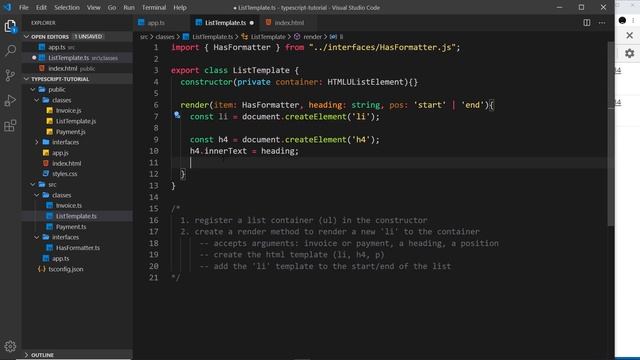
Task: Split the editor to the right
Action: tap(587, 23)
